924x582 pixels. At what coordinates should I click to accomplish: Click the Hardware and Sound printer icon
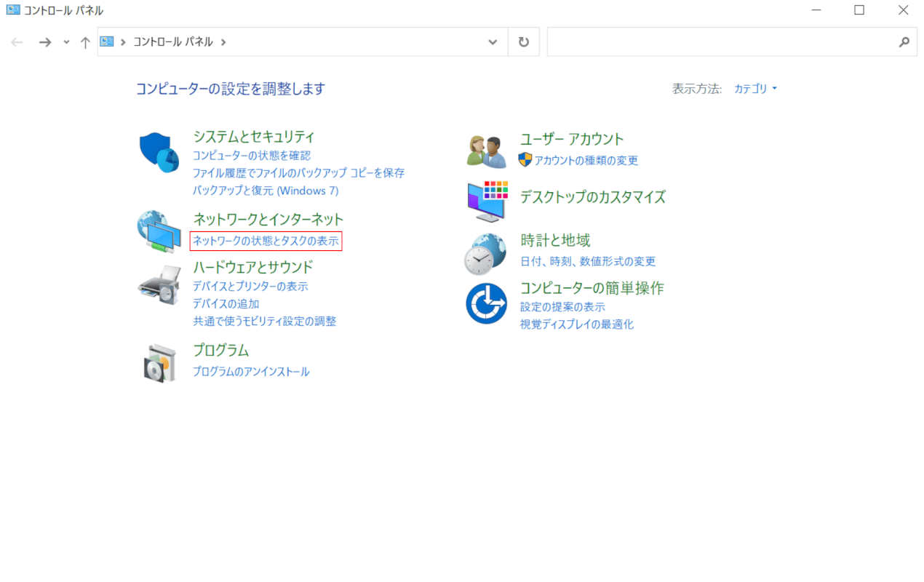tap(159, 284)
